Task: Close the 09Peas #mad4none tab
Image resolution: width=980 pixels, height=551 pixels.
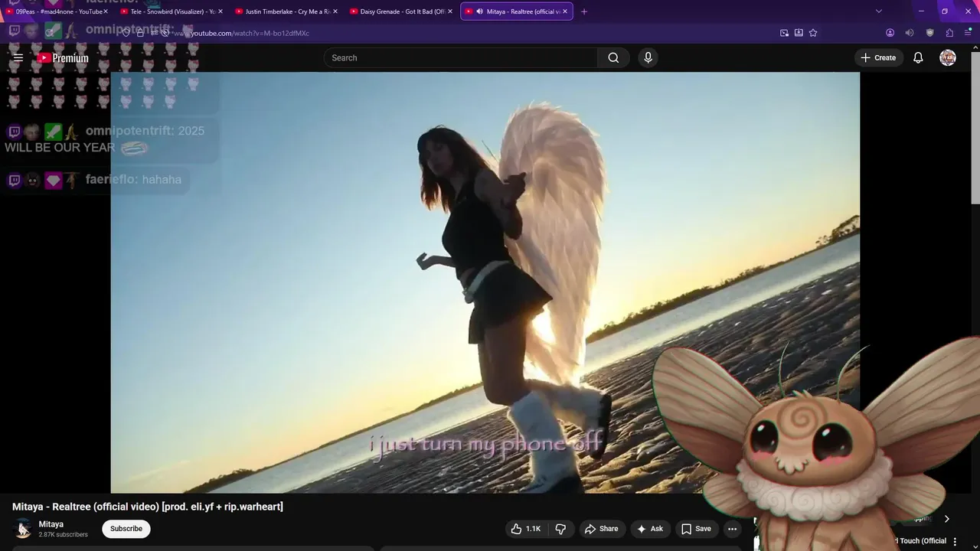Action: coord(106,11)
